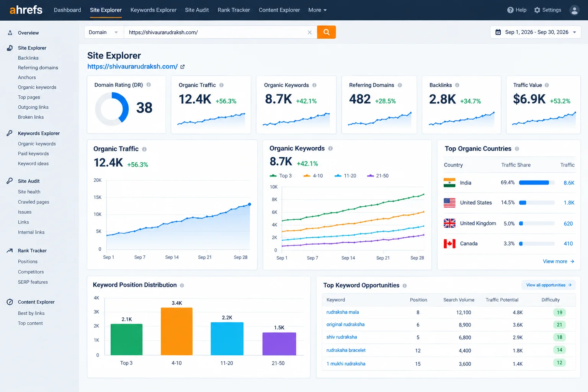Go to the Dashboard tab
Image resolution: width=588 pixels, height=392 pixels.
tap(67, 10)
